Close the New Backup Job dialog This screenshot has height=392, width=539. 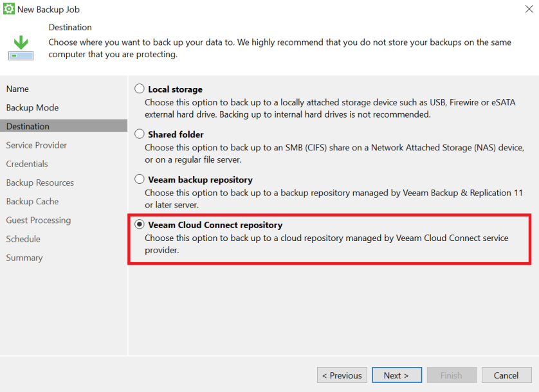tap(529, 9)
